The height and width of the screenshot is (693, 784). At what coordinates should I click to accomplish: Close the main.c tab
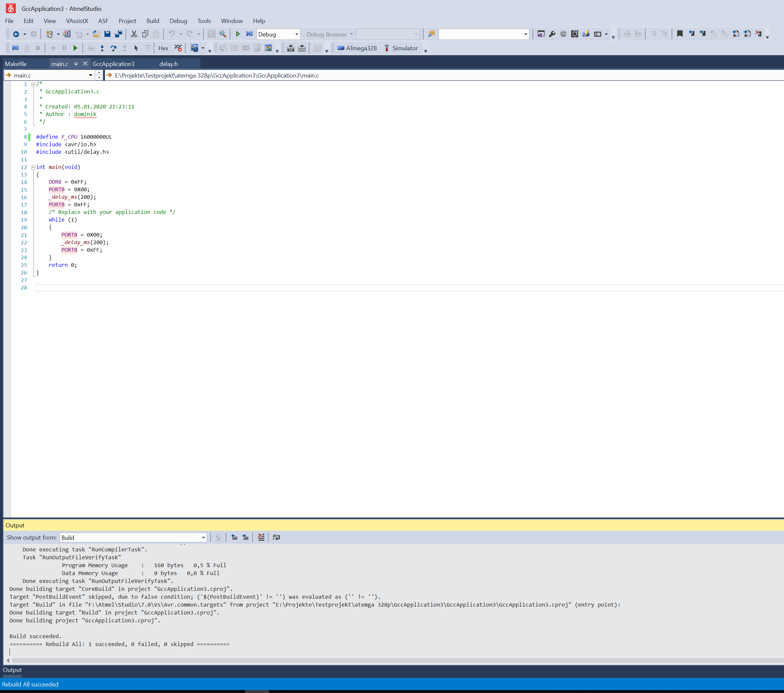click(x=85, y=64)
